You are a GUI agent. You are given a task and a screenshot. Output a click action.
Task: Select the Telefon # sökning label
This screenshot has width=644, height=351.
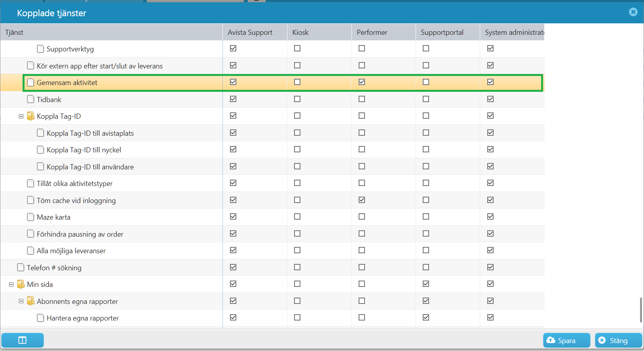point(54,268)
